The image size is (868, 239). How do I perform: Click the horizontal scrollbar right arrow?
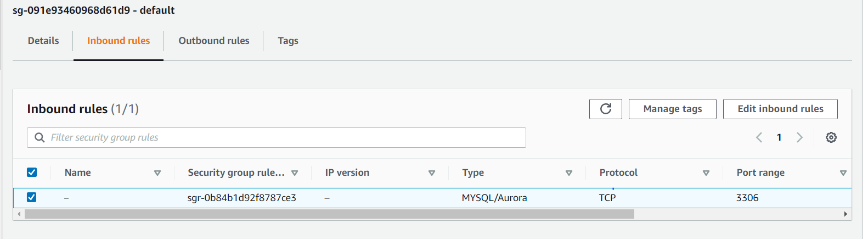point(846,214)
